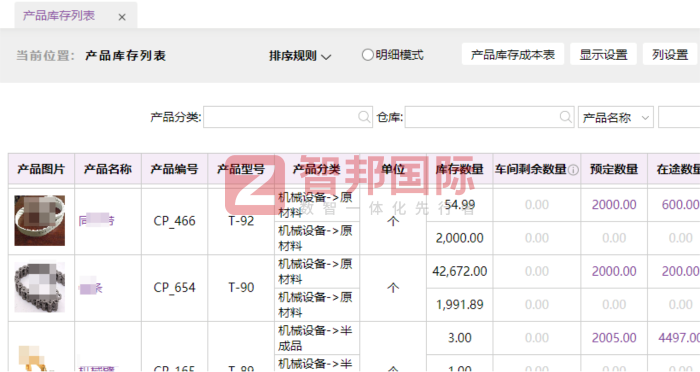This screenshot has width=700, height=372.
Task: Click the 预定数量 column header
Action: [614, 169]
